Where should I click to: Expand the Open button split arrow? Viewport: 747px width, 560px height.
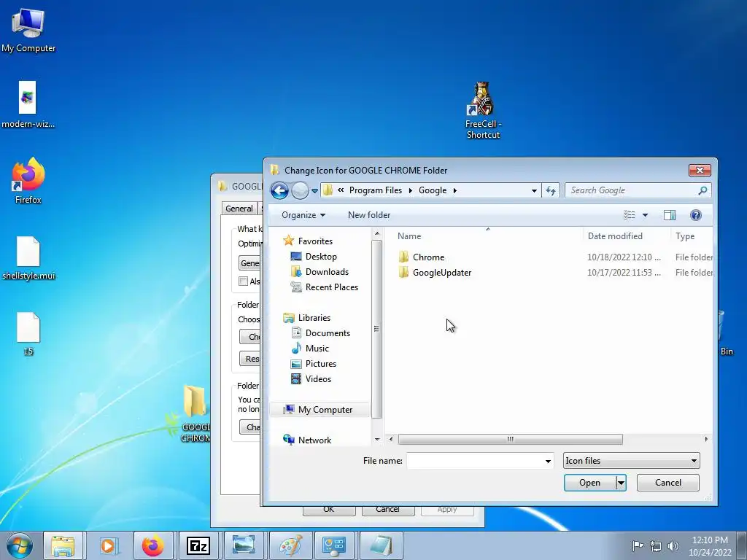[x=621, y=483]
